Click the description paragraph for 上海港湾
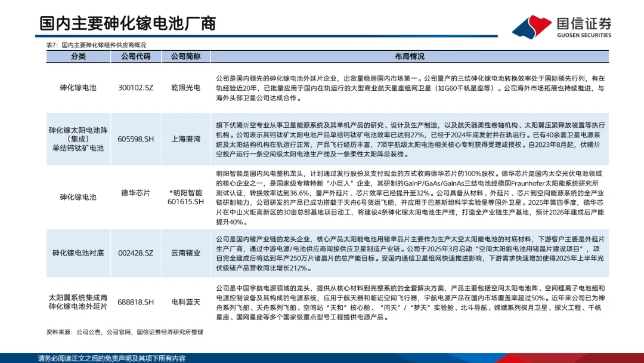Image resolution: width=644 pixels, height=363 pixels. pos(410,139)
